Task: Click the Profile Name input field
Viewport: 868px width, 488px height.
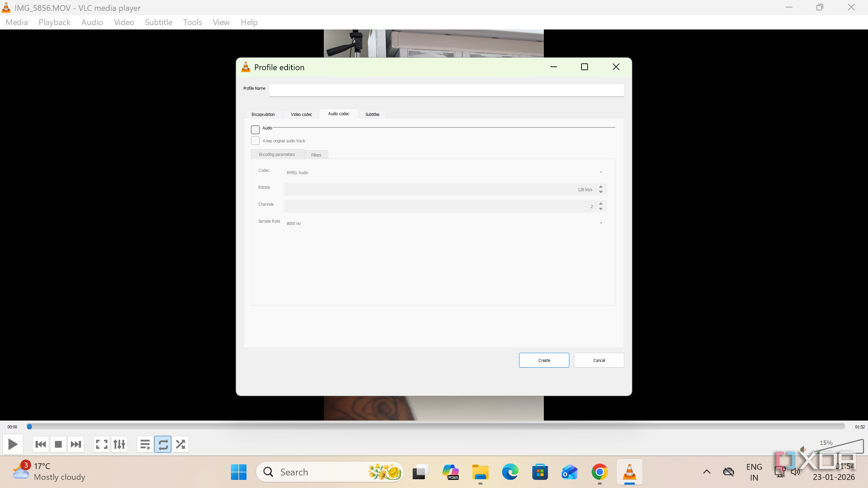Action: click(x=447, y=90)
